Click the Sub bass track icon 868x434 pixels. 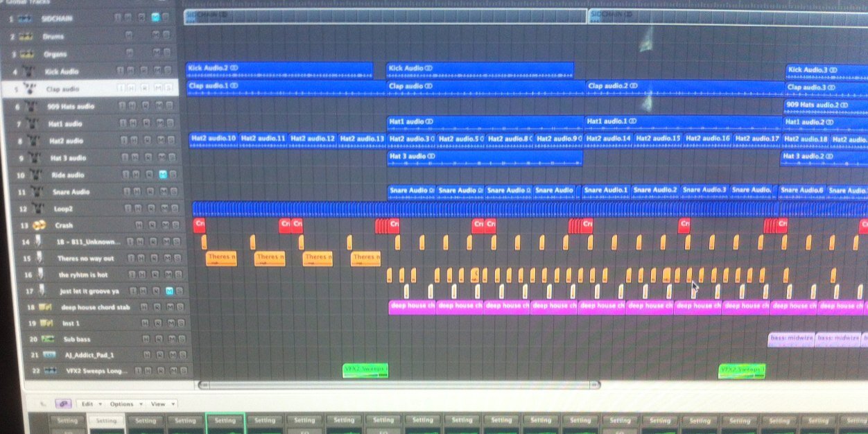[47, 339]
